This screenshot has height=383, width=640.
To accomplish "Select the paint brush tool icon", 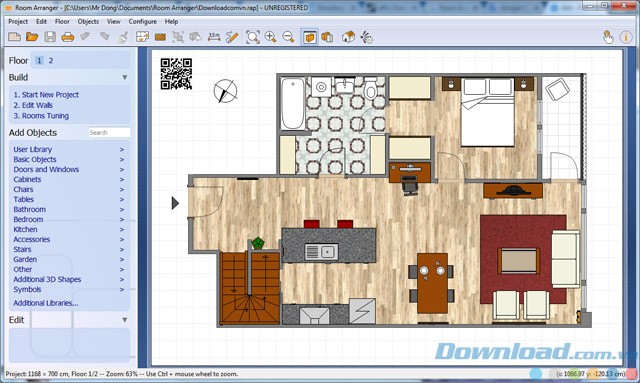I will (x=123, y=37).
